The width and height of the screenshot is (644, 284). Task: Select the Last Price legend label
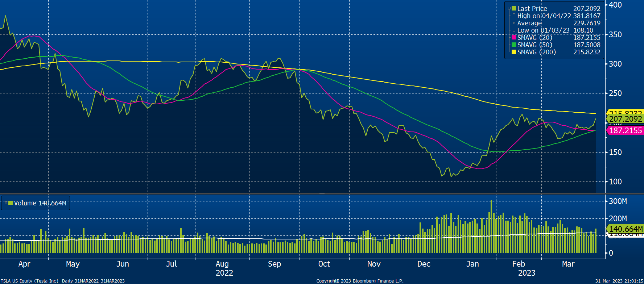click(532, 8)
